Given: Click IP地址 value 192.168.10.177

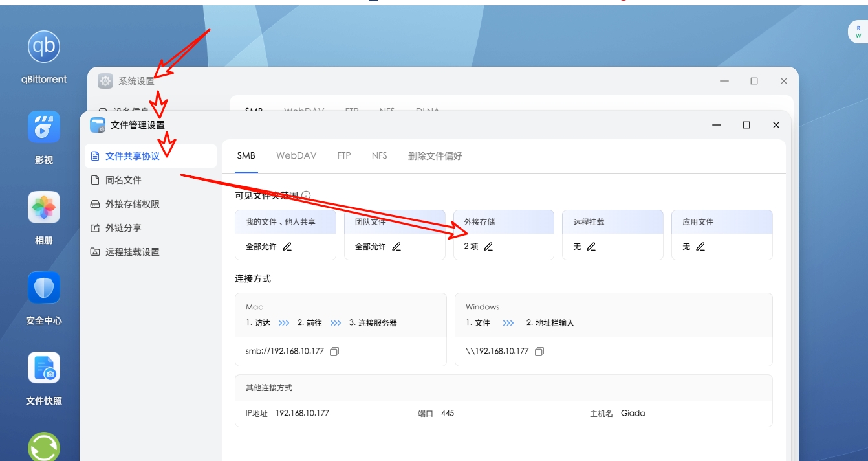Looking at the screenshot, I should 302,413.
